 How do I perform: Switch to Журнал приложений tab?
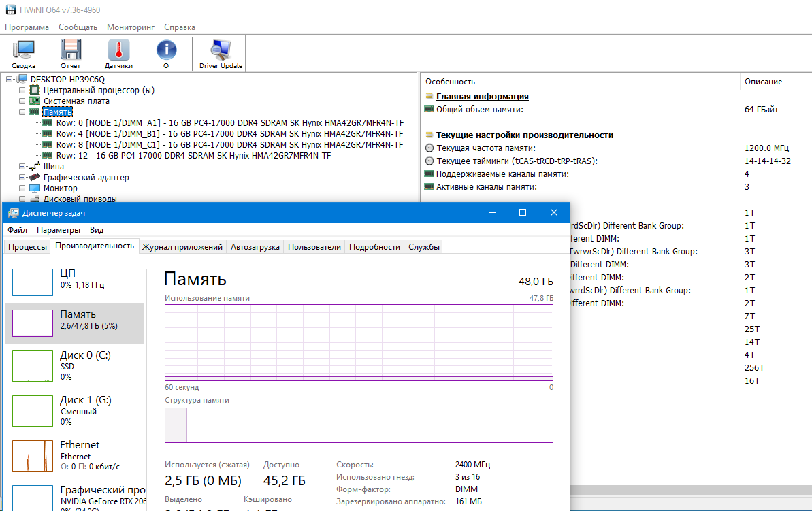[x=182, y=247]
